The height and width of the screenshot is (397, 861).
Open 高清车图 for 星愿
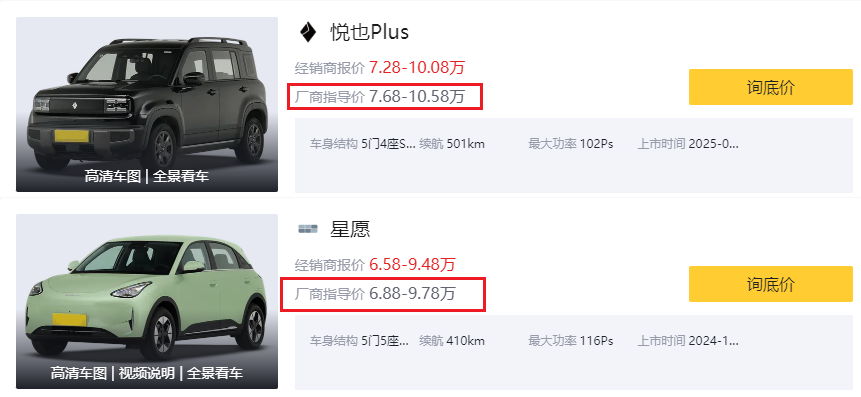(79, 373)
